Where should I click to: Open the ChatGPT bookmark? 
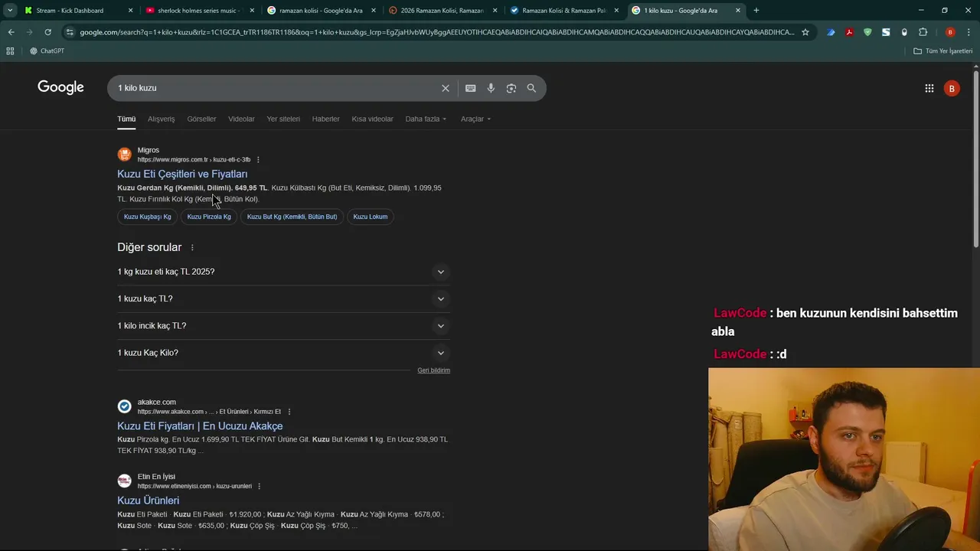[46, 51]
